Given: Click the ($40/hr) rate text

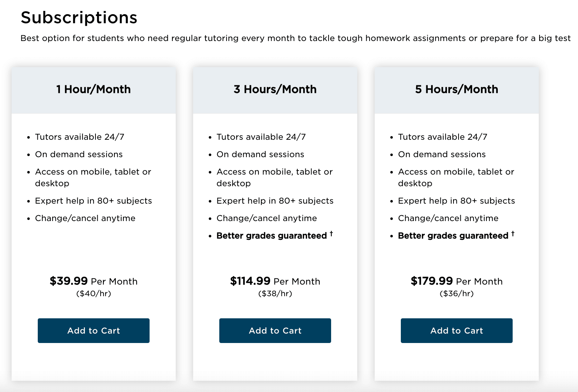Looking at the screenshot, I should tap(93, 294).
